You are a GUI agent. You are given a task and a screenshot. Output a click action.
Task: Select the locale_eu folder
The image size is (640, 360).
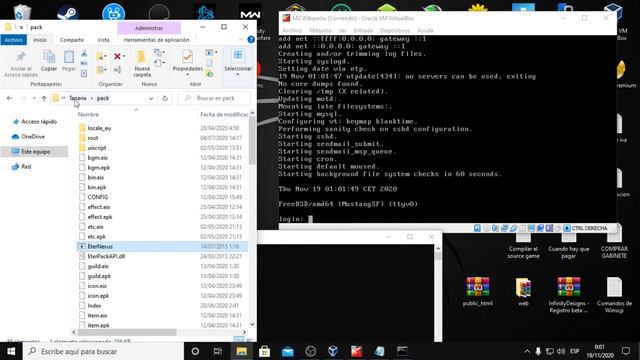[x=99, y=128]
